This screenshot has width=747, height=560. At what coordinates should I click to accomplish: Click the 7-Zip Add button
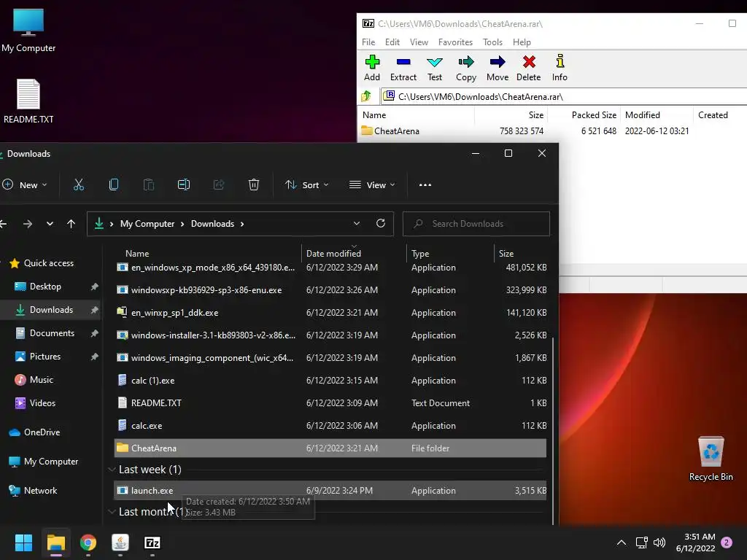(372, 68)
